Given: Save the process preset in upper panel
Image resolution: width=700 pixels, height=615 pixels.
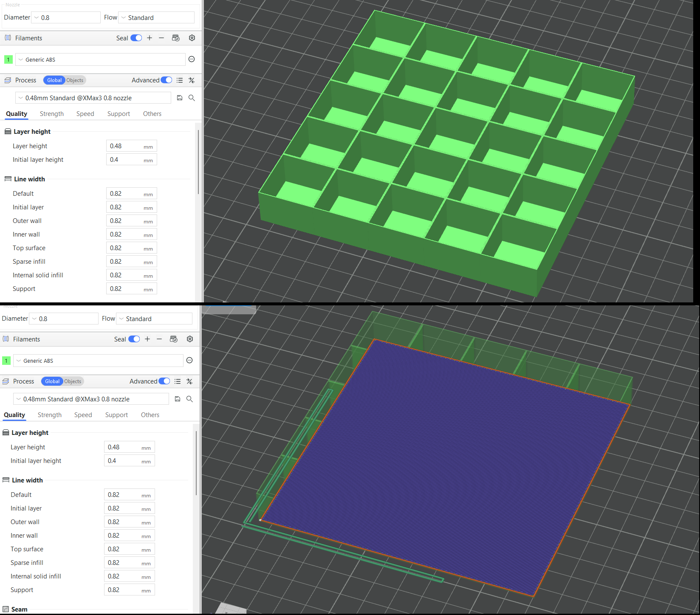Looking at the screenshot, I should pos(180,98).
